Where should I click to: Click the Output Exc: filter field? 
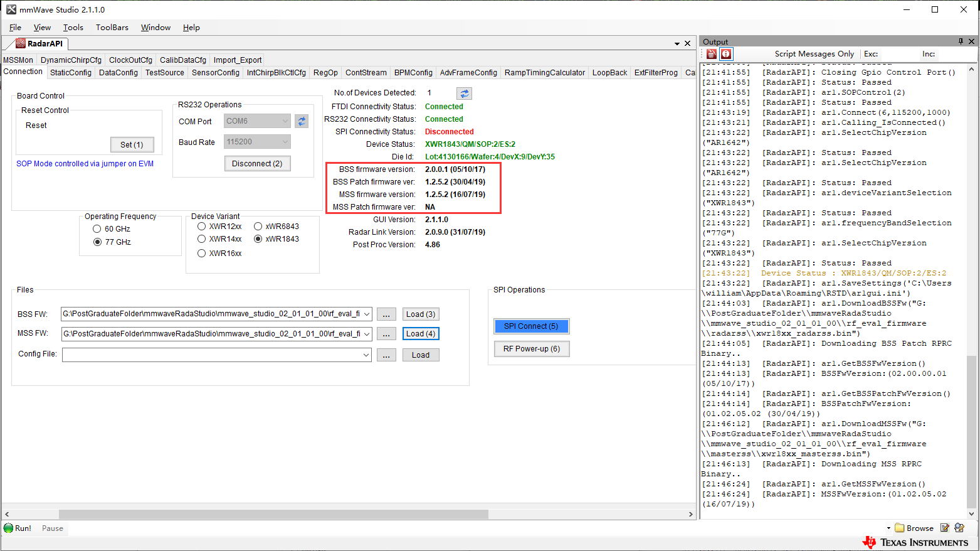click(900, 54)
